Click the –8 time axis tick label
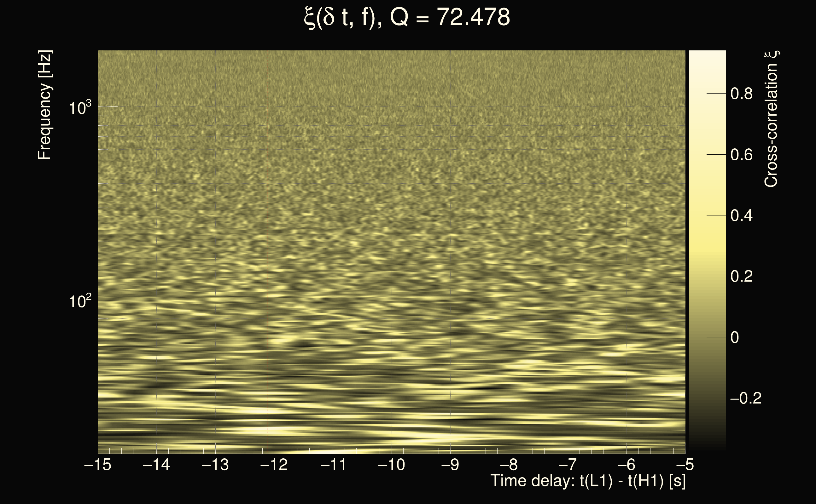This screenshot has width=816, height=504. coord(509,465)
